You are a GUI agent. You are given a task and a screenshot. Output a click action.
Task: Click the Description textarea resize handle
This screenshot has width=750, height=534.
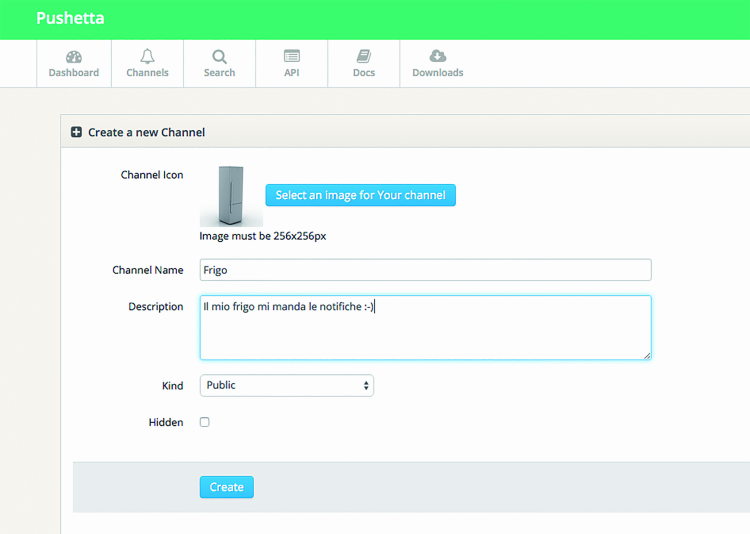click(x=646, y=354)
